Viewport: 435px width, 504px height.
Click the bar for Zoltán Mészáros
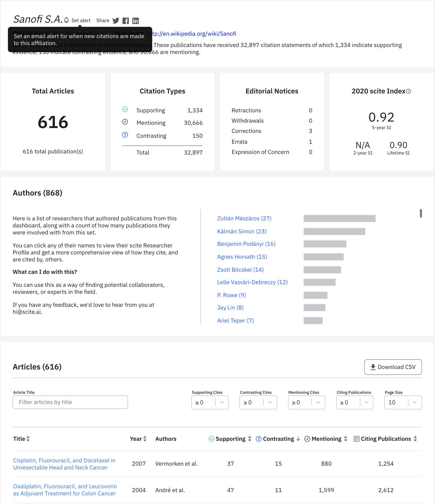coord(340,219)
